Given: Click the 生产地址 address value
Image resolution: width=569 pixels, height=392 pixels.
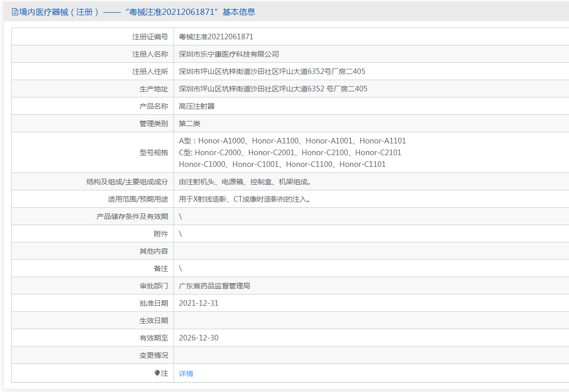Looking at the screenshot, I should click(x=273, y=89).
